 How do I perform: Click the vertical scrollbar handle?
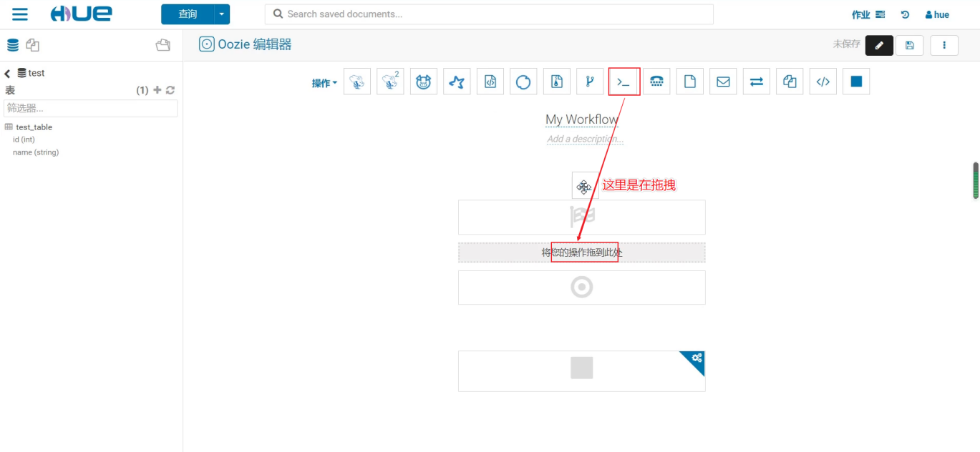[x=975, y=180]
